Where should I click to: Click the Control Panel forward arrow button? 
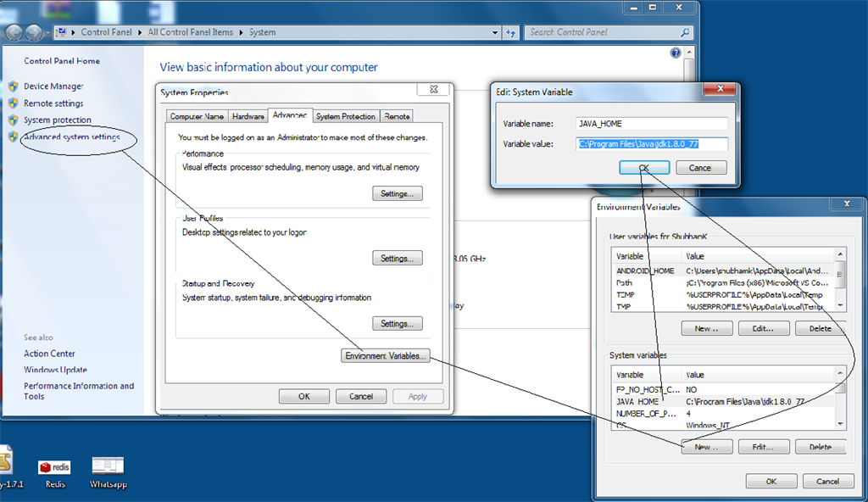coord(33,33)
